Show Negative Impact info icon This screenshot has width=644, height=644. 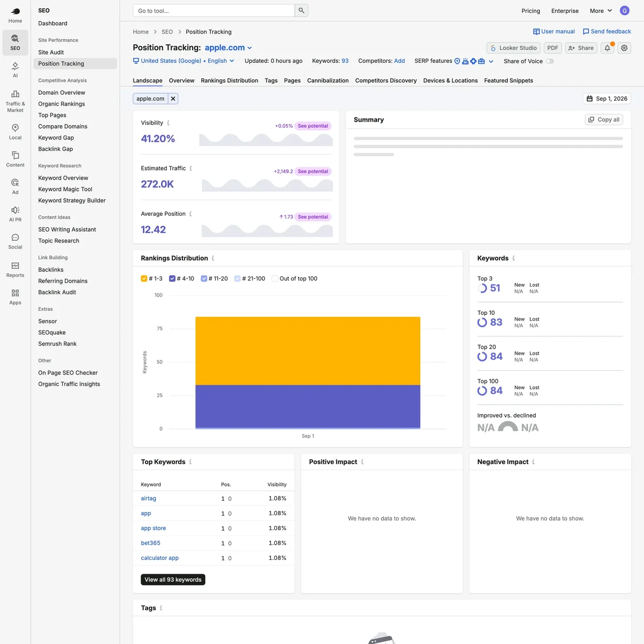(x=533, y=462)
